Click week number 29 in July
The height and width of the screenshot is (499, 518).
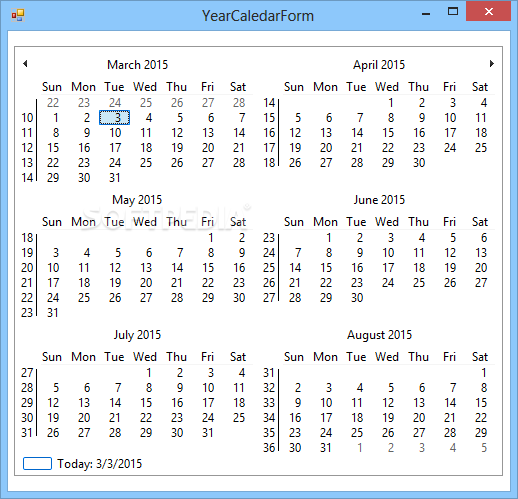point(27,403)
